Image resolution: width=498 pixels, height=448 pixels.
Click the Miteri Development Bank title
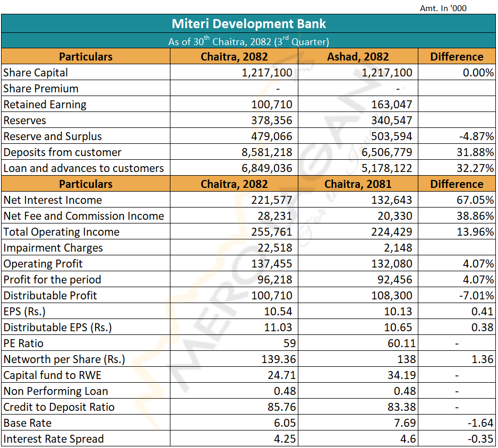coord(248,24)
